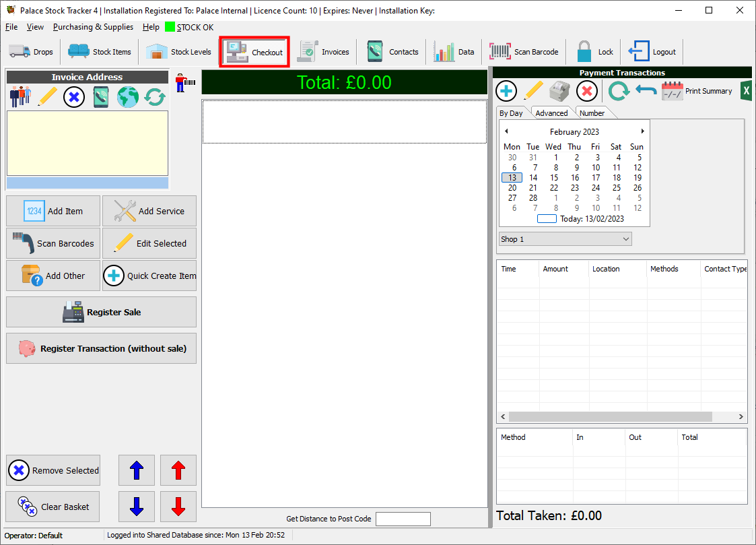Screen dimensions: 756x545
Task: Click the Clear Basket button
Action: click(53, 507)
